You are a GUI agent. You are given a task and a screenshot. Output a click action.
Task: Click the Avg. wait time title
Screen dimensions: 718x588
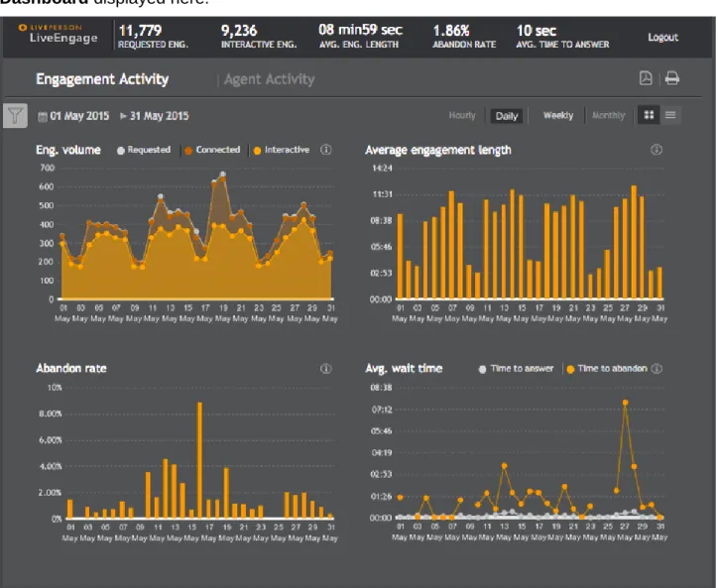(404, 369)
